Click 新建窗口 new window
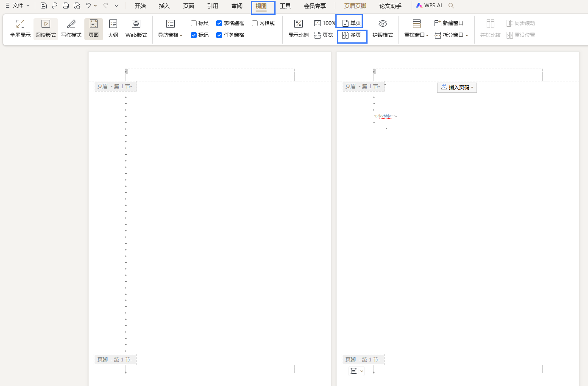 pyautogui.click(x=449, y=23)
